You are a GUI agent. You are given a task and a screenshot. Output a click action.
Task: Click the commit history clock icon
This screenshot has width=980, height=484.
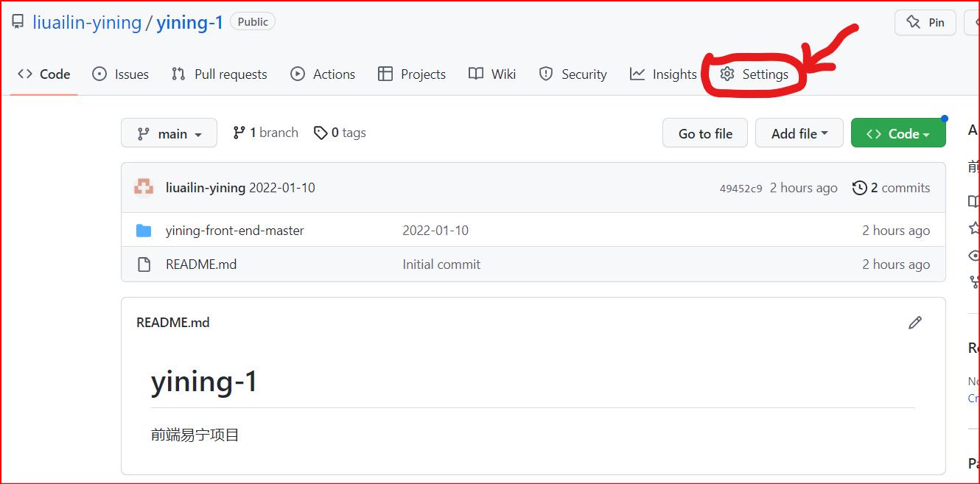[860, 188]
